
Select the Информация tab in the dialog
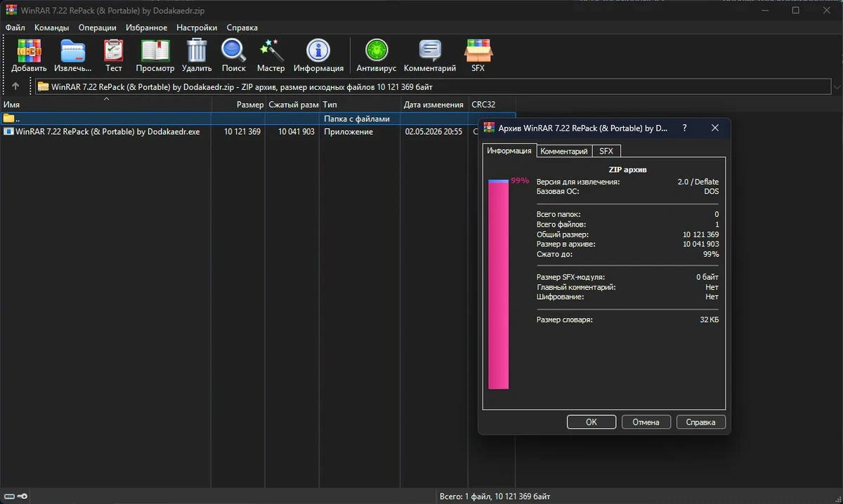(509, 151)
